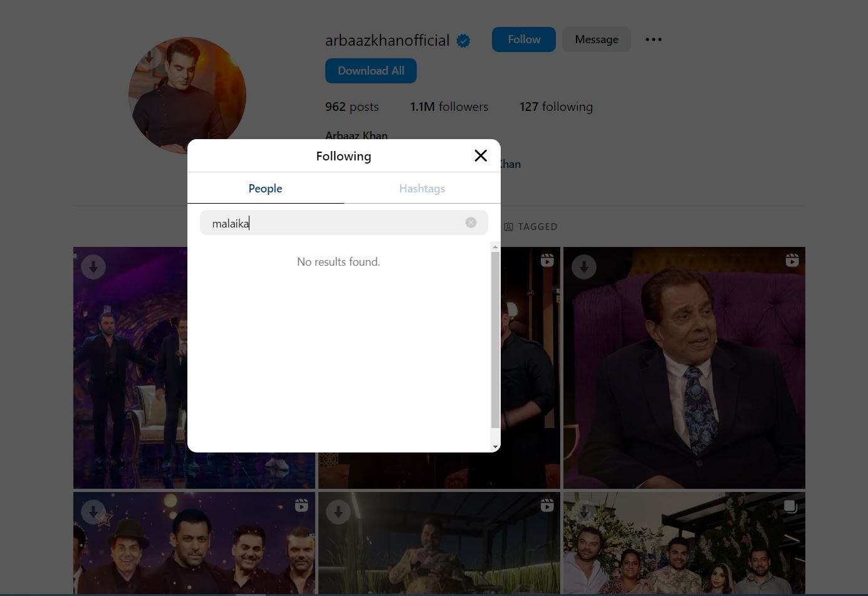The width and height of the screenshot is (868, 596).
Task: Click the dialog scrollbar down arrow
Action: point(495,447)
